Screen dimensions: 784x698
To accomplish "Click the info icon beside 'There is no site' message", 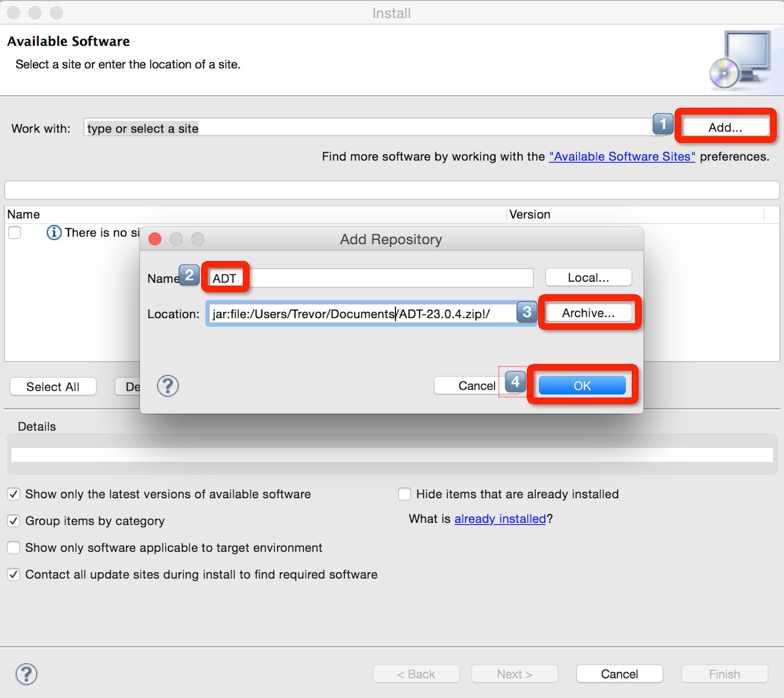I will click(x=53, y=232).
